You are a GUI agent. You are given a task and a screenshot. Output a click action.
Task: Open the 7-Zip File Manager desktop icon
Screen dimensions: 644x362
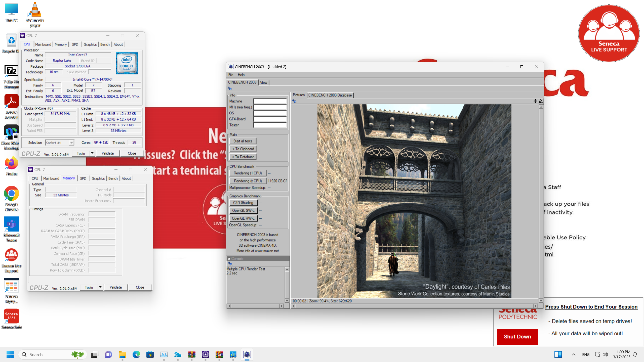(11, 77)
